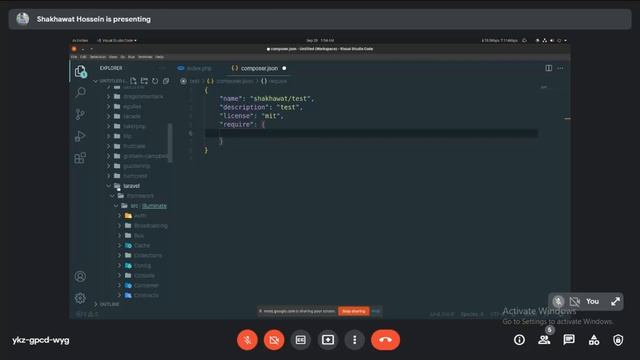Click camera-off icon on self-view
The width and height of the screenshot is (640, 360).
click(575, 302)
